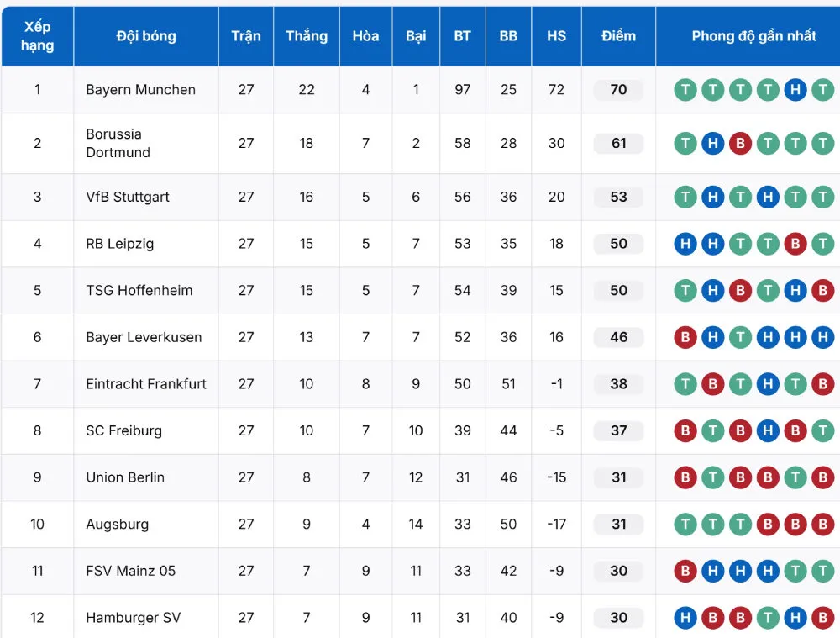840x638 pixels.
Task: Click the red B badge in Borussia Dortmund's form
Action: [740, 144]
